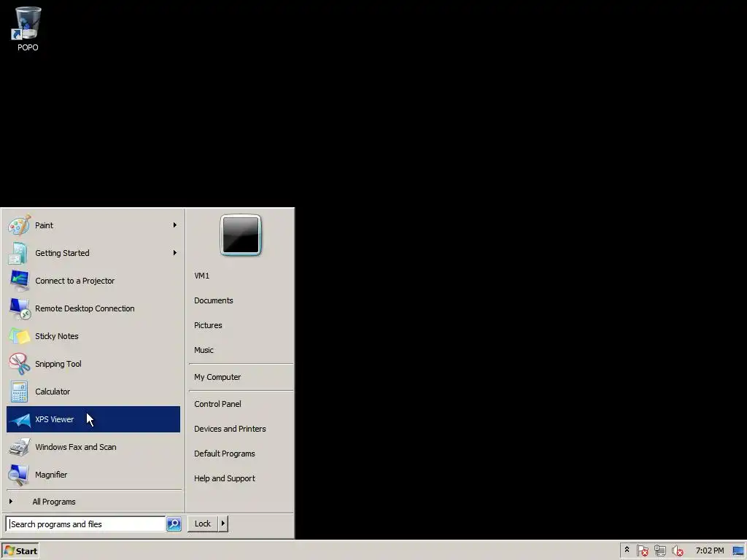
Task: Click the Sticky Notes icon
Action: 19,335
